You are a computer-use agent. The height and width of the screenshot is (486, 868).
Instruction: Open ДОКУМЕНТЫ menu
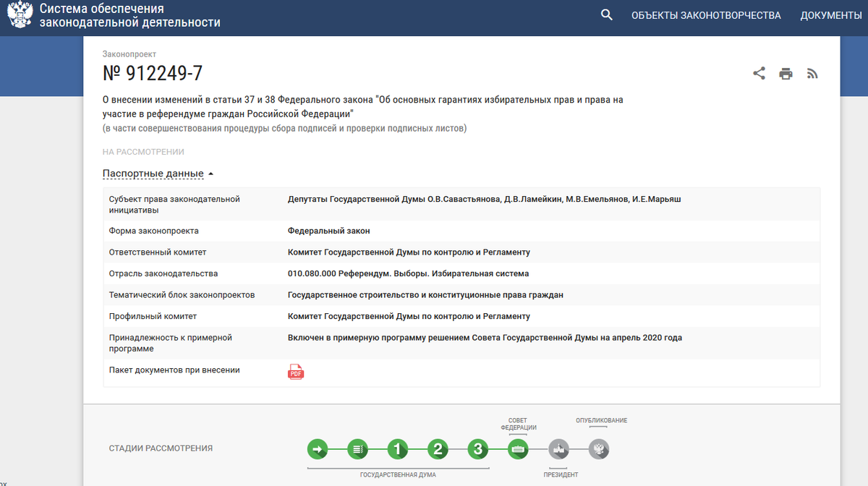(x=831, y=15)
